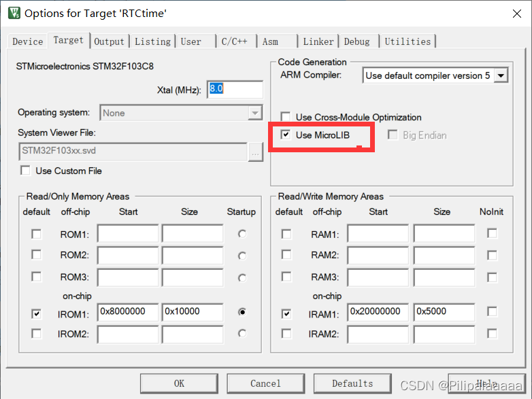Enable the RAM2 NoInit checkbox
The height and width of the screenshot is (399, 532).
pos(492,255)
